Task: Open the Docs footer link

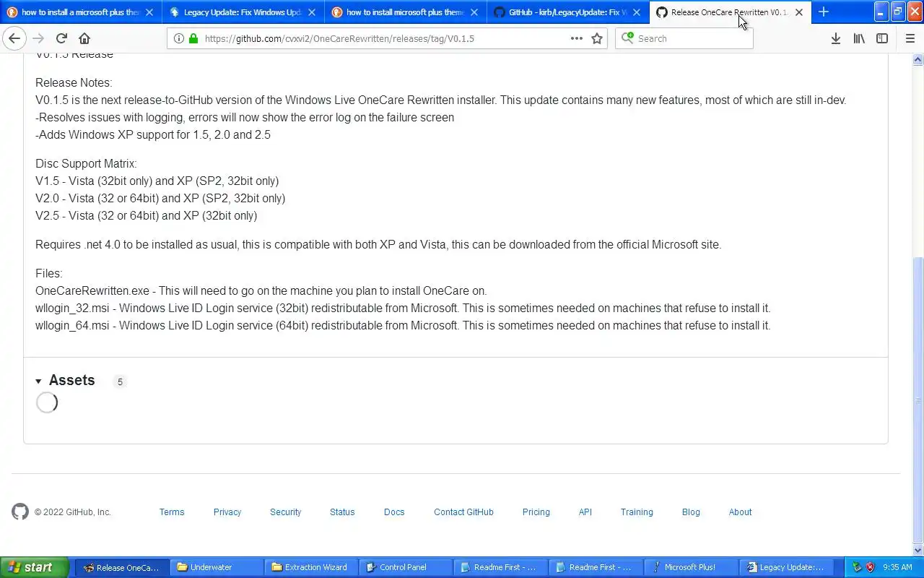Action: click(x=394, y=512)
